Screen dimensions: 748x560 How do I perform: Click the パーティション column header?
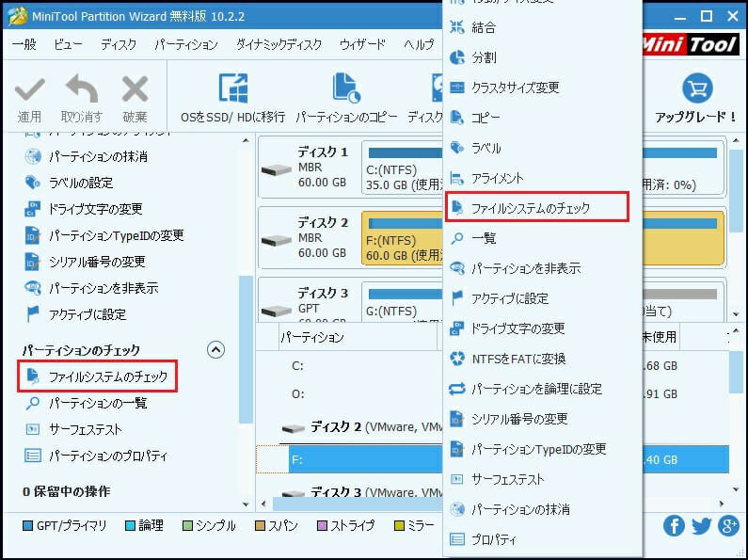(x=358, y=337)
